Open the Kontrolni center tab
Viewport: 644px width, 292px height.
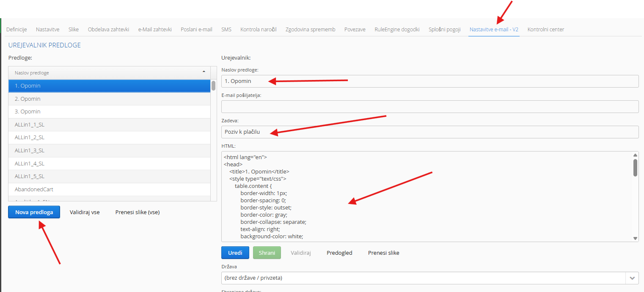[x=546, y=29]
